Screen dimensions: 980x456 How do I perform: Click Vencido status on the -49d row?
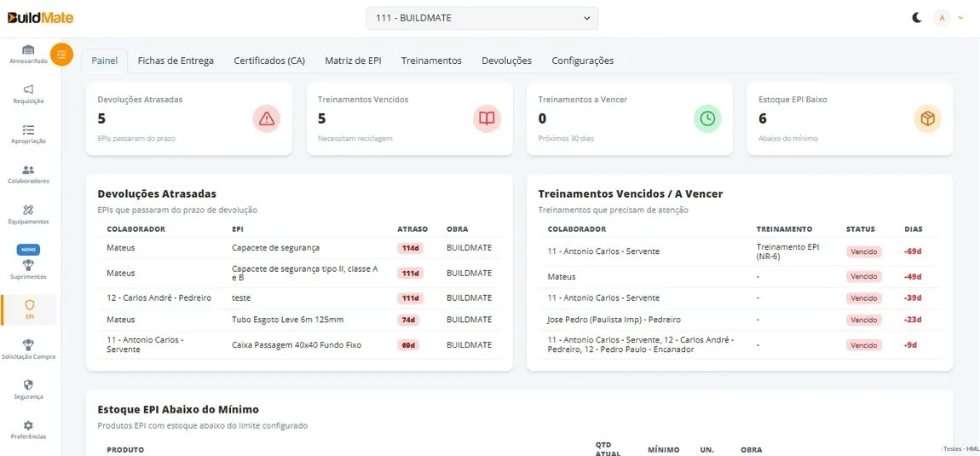point(864,276)
